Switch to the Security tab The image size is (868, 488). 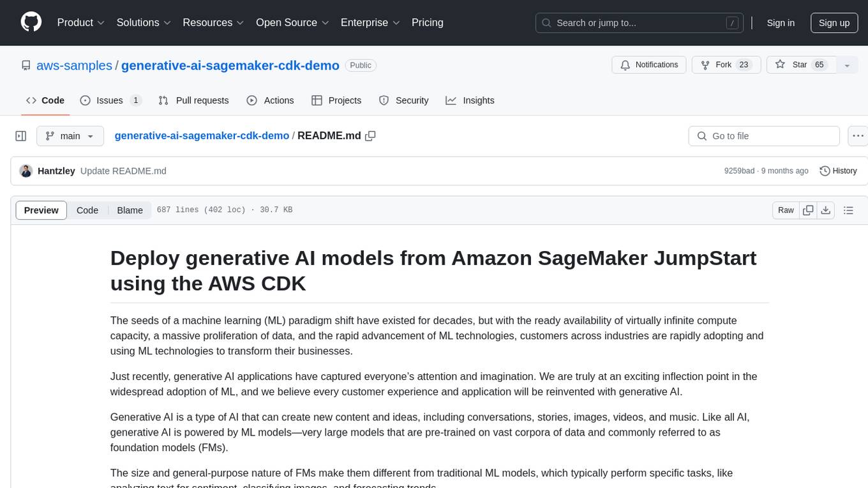(403, 100)
